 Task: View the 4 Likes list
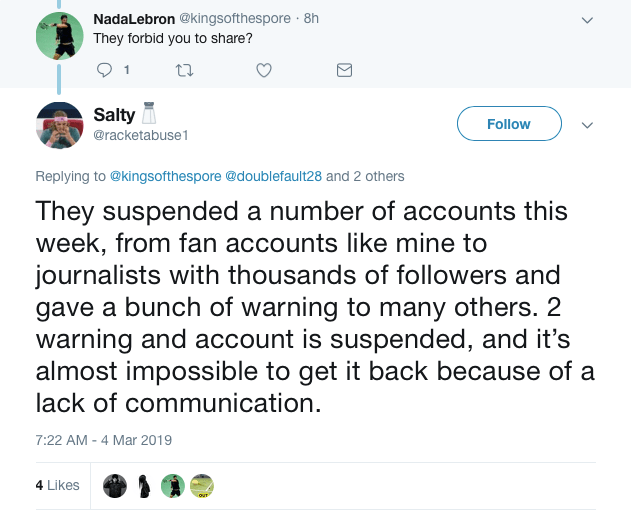[57, 485]
